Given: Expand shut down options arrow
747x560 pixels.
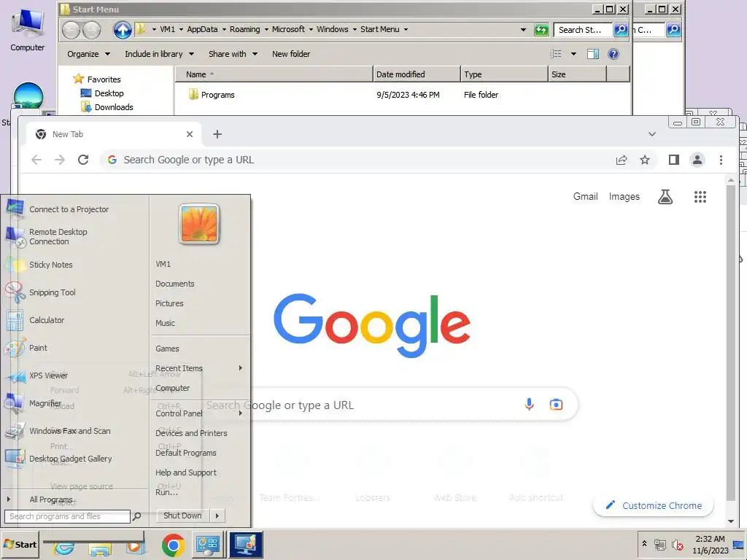Looking at the screenshot, I should pyautogui.click(x=217, y=516).
